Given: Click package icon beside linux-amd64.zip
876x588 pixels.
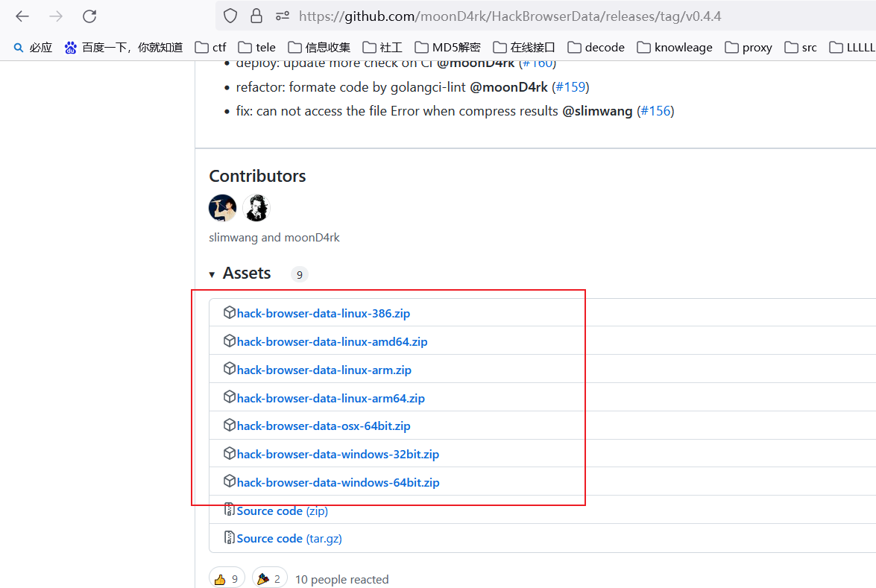Looking at the screenshot, I should [x=229, y=341].
